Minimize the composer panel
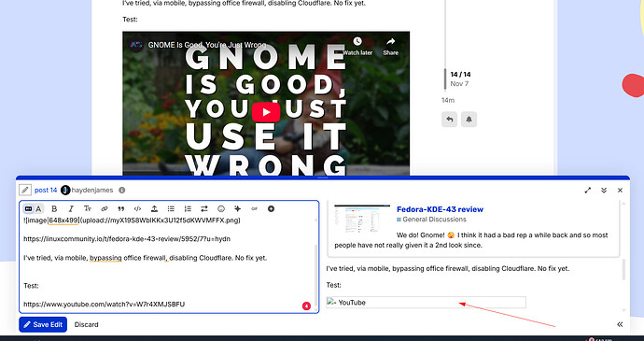The width and height of the screenshot is (644, 341). [x=604, y=190]
